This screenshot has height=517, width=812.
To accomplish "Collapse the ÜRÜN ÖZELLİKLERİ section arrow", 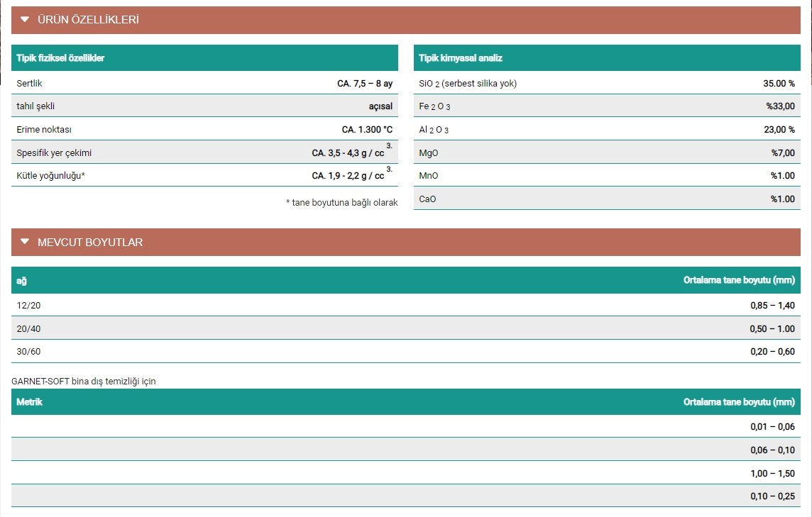I will click(25, 20).
